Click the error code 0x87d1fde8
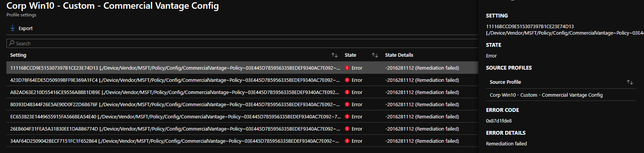The height and width of the screenshot is (153, 644). (x=499, y=121)
